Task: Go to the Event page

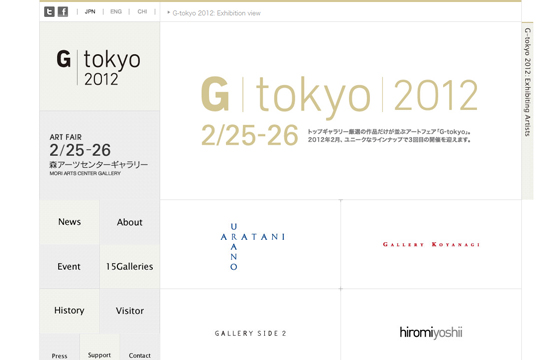Action: (69, 266)
